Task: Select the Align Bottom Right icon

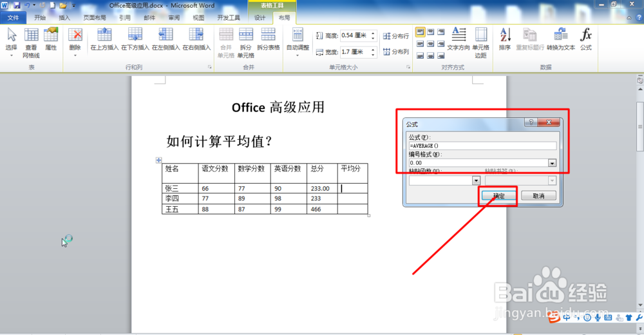Action: pyautogui.click(x=440, y=55)
